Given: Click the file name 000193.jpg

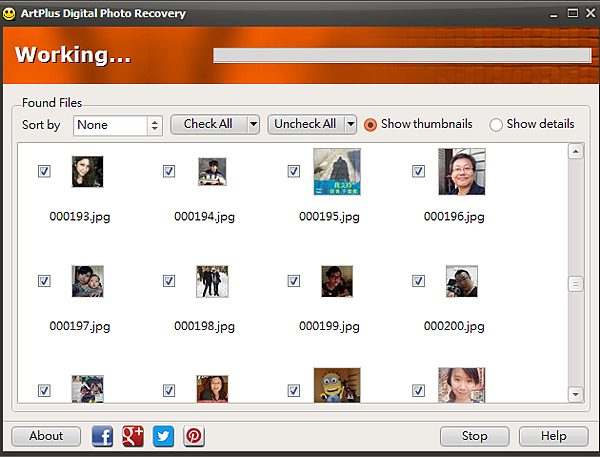Looking at the screenshot, I should coord(80,217).
